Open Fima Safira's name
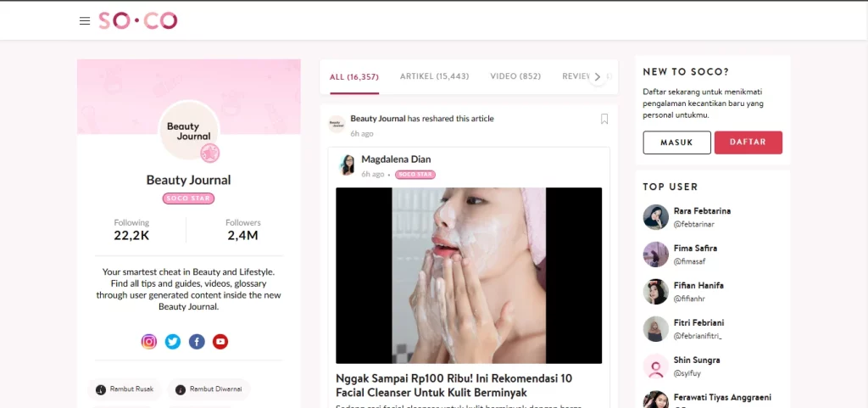Screen dimensions: 868x408 point(695,248)
